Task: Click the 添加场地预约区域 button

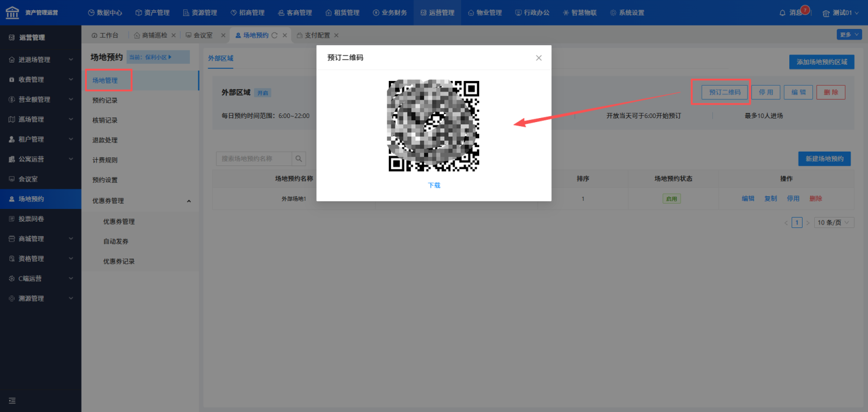Action: coord(822,62)
